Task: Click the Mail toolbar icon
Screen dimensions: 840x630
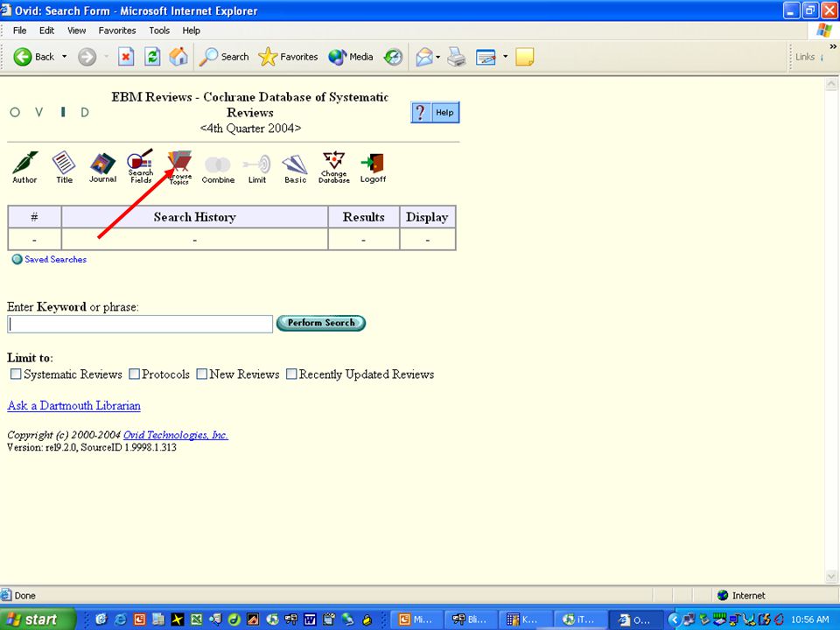Action: pyautogui.click(x=424, y=57)
